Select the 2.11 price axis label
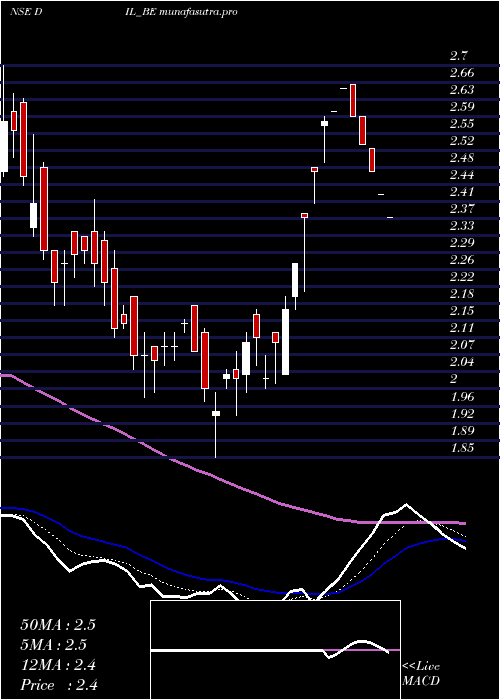The height and width of the screenshot is (700, 500). tap(462, 328)
